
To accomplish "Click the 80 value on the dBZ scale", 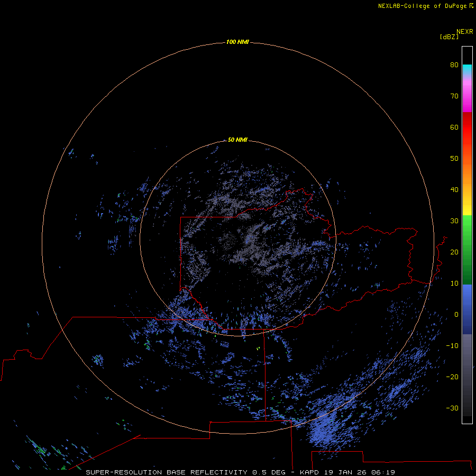I will coord(454,65).
